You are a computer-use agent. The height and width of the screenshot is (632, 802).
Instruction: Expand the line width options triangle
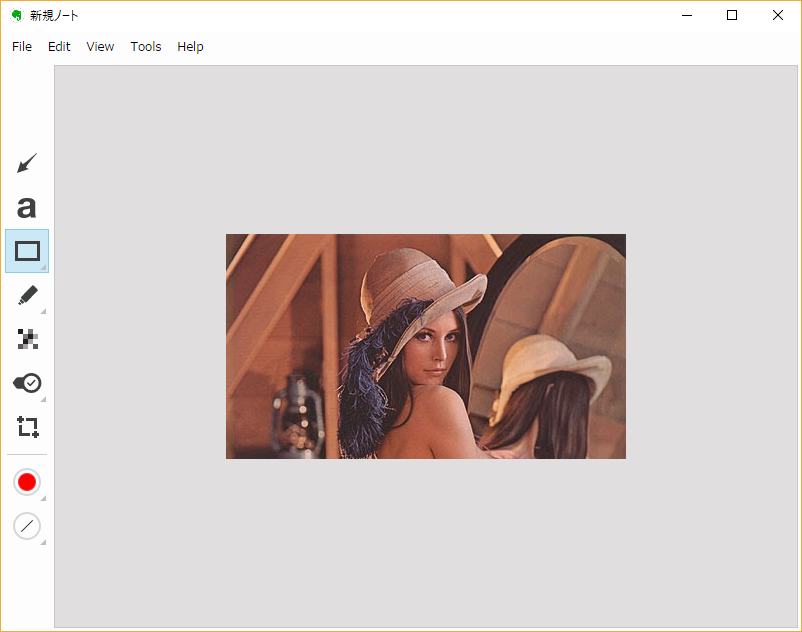tap(43, 543)
